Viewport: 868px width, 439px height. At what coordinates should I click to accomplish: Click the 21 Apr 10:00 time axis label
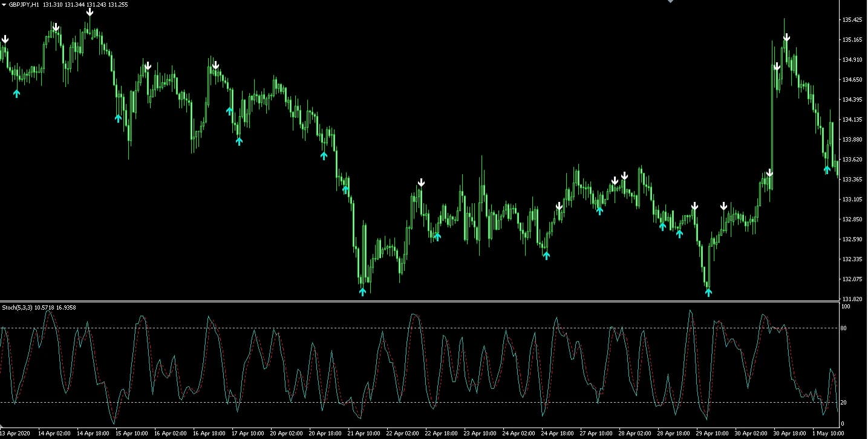365,434
